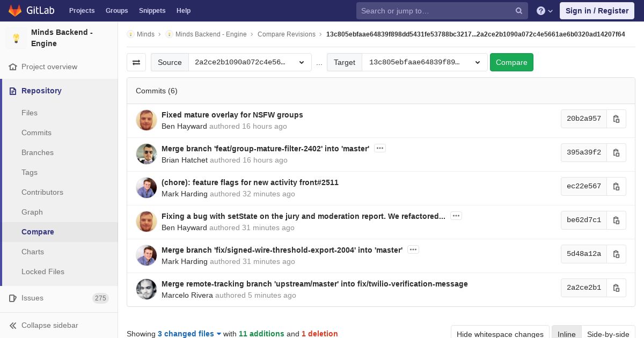Viewport: 644px width, 338px height.
Task: Click Marcelo Rivera's avatar
Action: click(x=147, y=289)
